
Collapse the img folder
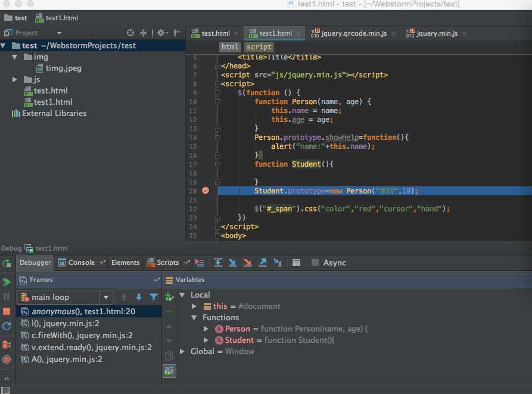(x=14, y=57)
